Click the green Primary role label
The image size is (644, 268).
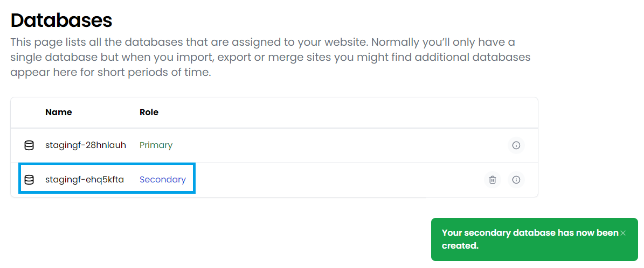pyautogui.click(x=156, y=145)
